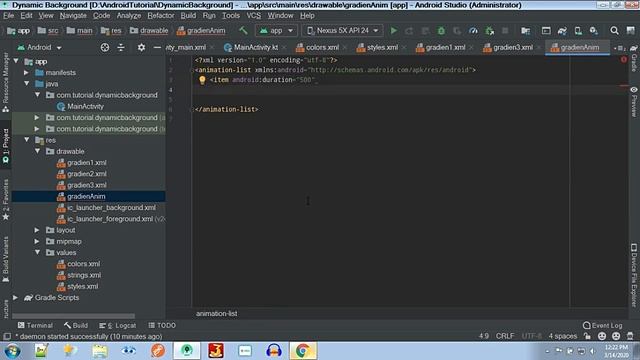The image size is (640, 360).
Task: Open Chrome from the Windows taskbar
Action: click(303, 351)
